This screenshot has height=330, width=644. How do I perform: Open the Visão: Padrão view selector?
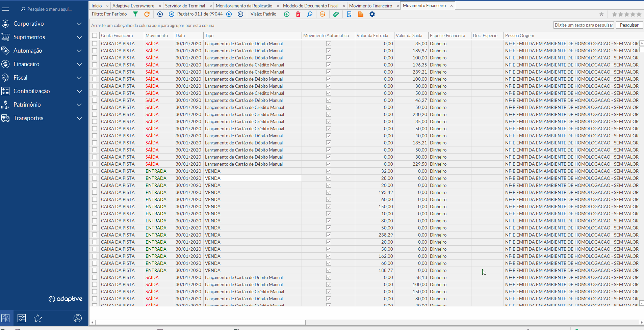[x=263, y=14]
